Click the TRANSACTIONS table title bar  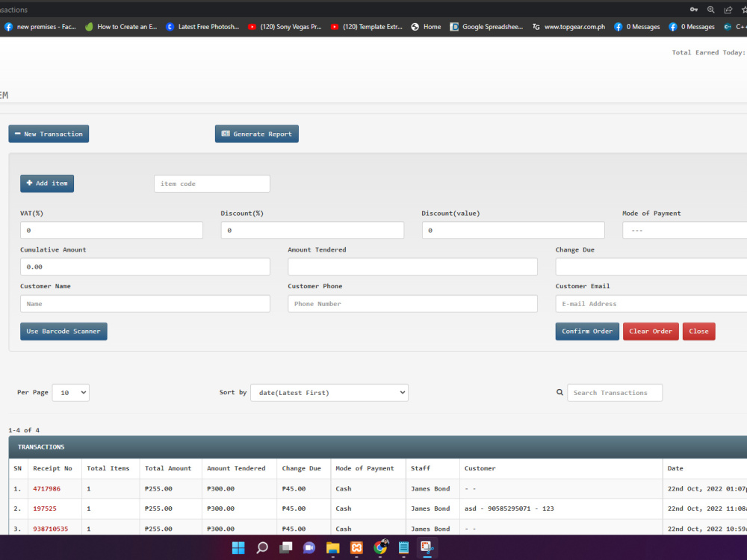378,447
